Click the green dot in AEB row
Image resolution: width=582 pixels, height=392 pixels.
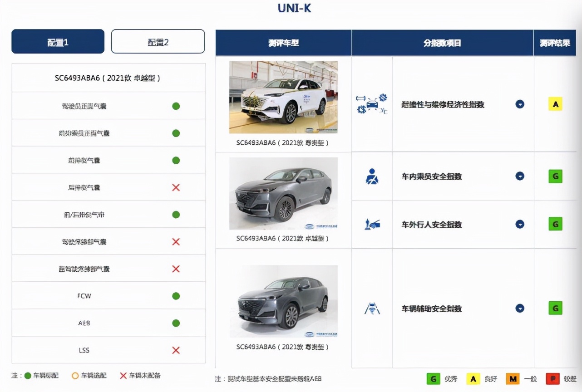[176, 323]
